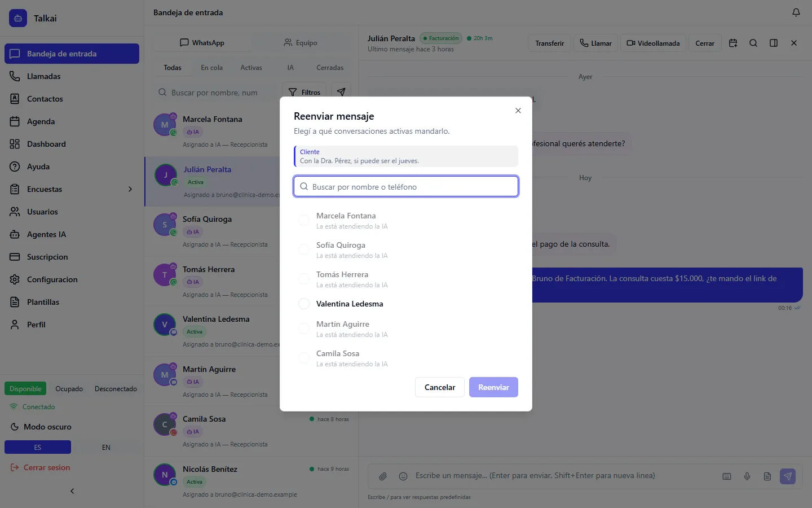Click the Talkai logo icon
The width and height of the screenshot is (812, 508).
(18, 18)
